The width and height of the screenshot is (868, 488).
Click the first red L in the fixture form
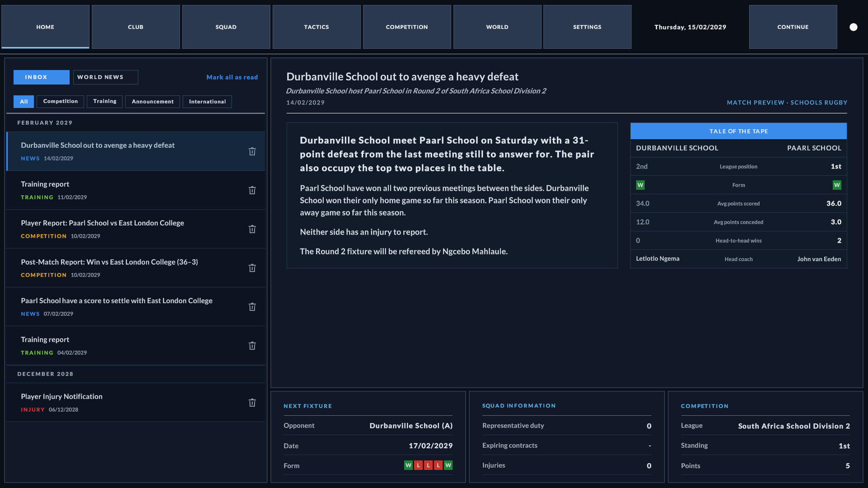(x=418, y=465)
